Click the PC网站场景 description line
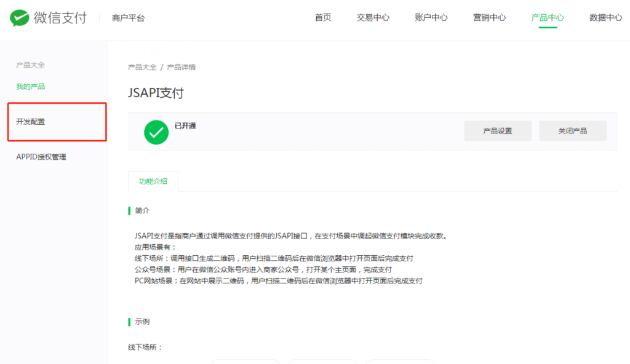Screen dimensions: 630x364 pyautogui.click(x=279, y=281)
